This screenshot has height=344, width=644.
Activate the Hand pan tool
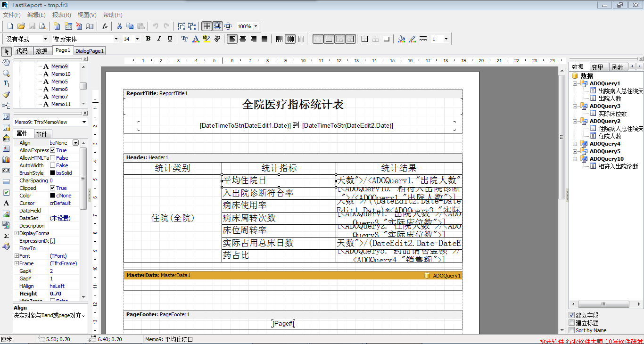coord(6,62)
